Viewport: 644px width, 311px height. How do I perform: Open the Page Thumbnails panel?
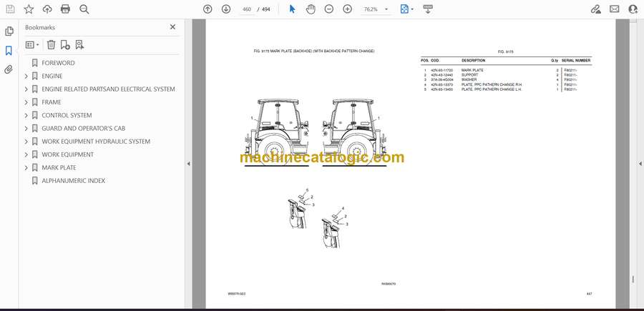pyautogui.click(x=9, y=31)
